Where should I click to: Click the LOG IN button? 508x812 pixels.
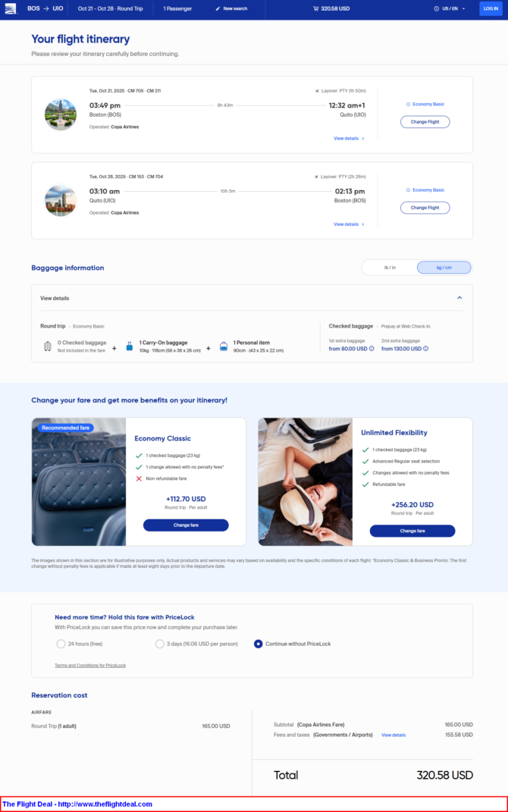491,9
